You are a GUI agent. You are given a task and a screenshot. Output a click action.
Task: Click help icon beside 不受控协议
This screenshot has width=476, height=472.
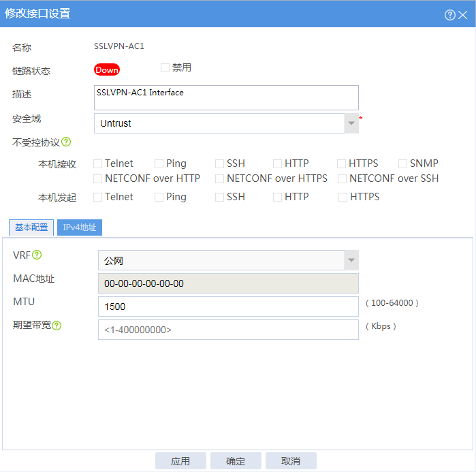coord(66,142)
